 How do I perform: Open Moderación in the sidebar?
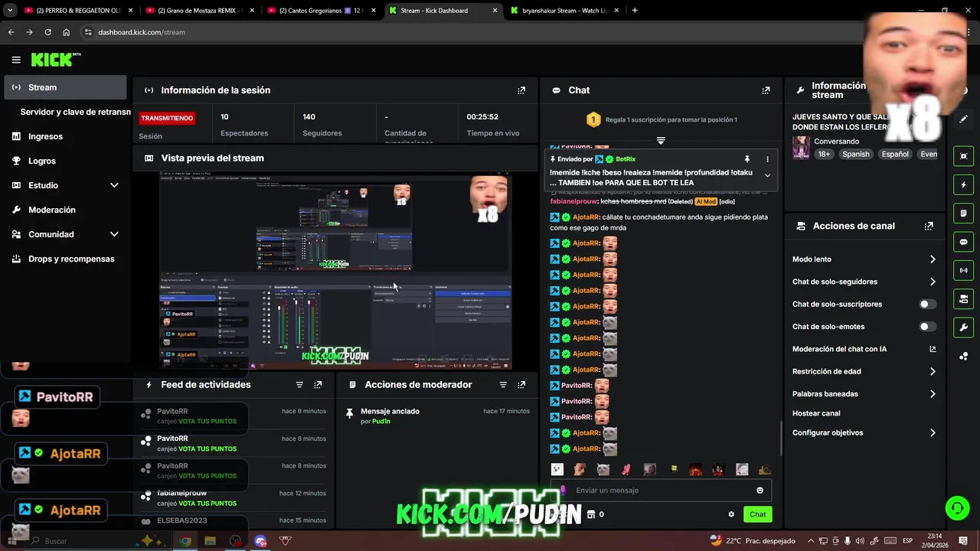pos(65,210)
